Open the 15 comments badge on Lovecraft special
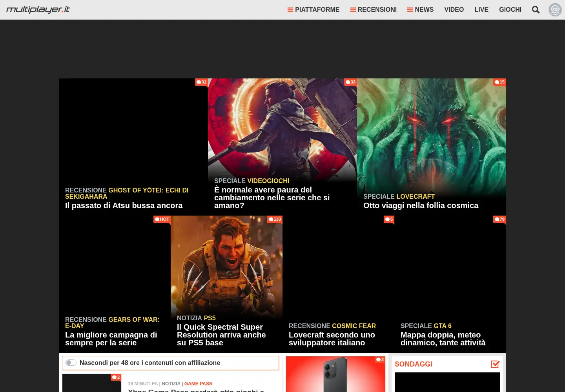 click(x=500, y=82)
